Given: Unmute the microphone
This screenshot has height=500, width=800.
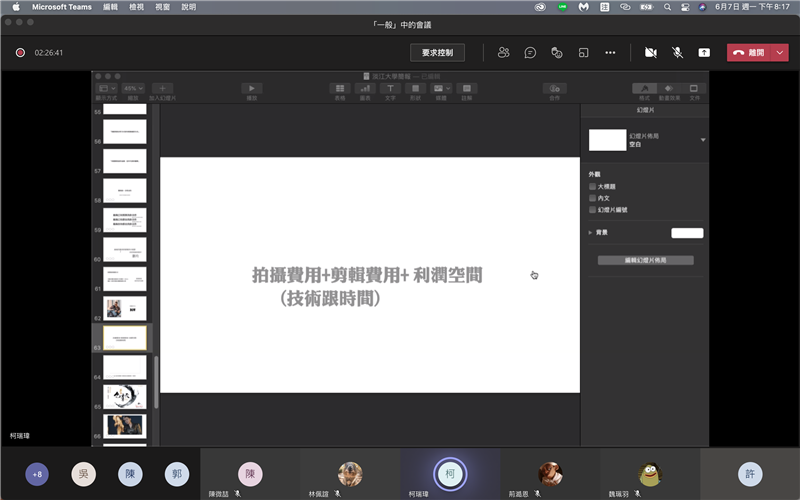Looking at the screenshot, I should [x=677, y=52].
